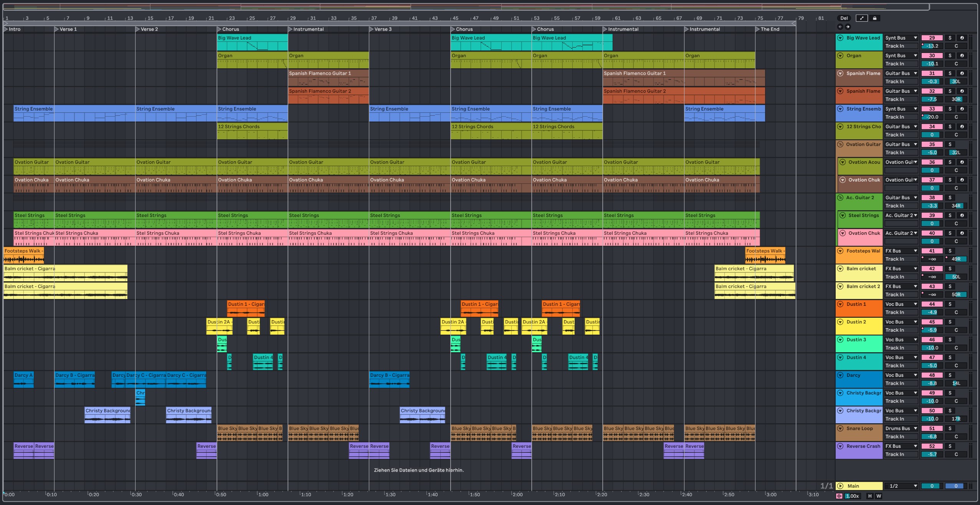Solo the Dustin 1 track
The width and height of the screenshot is (980, 505).
tap(950, 304)
